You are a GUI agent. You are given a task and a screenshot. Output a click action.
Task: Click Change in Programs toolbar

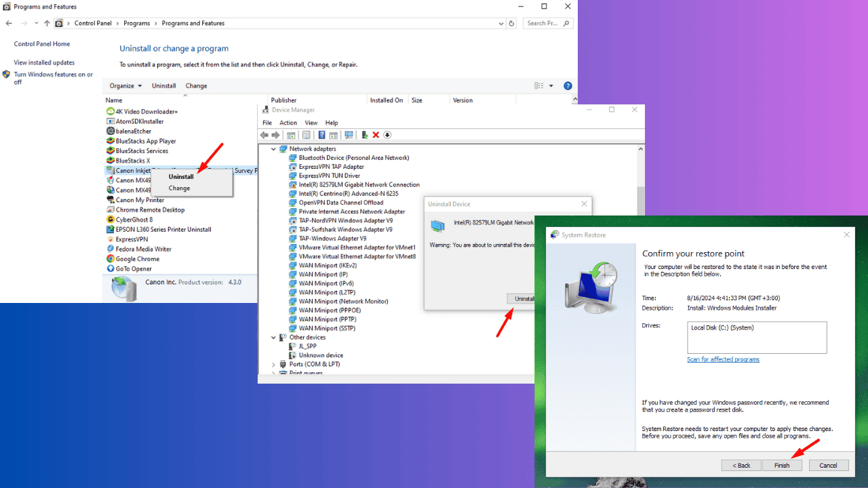click(197, 86)
